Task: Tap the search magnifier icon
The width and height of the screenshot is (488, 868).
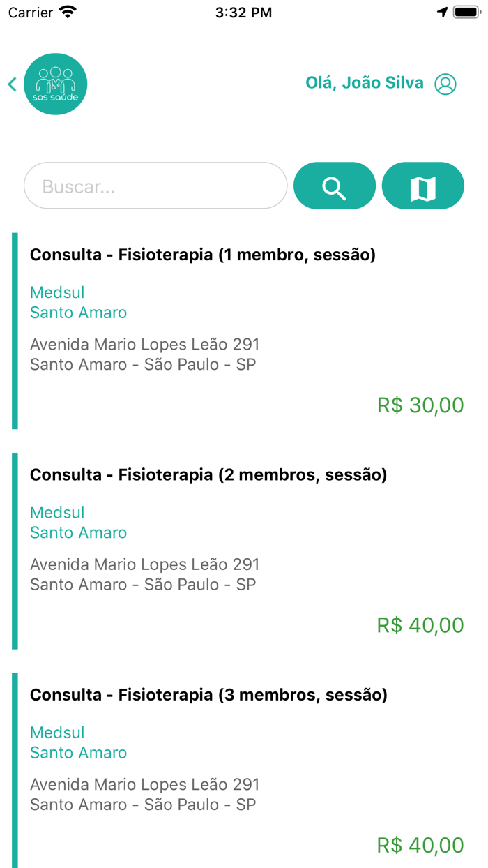Action: click(335, 186)
